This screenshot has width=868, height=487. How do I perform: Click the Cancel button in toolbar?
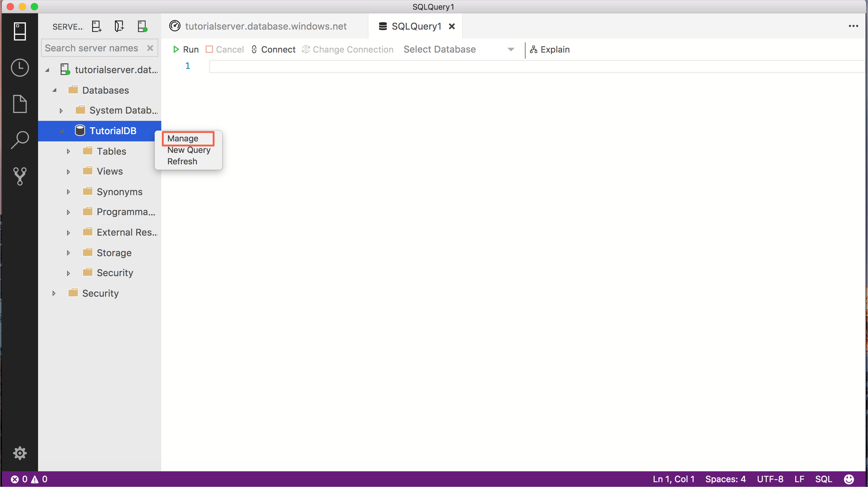pyautogui.click(x=225, y=50)
